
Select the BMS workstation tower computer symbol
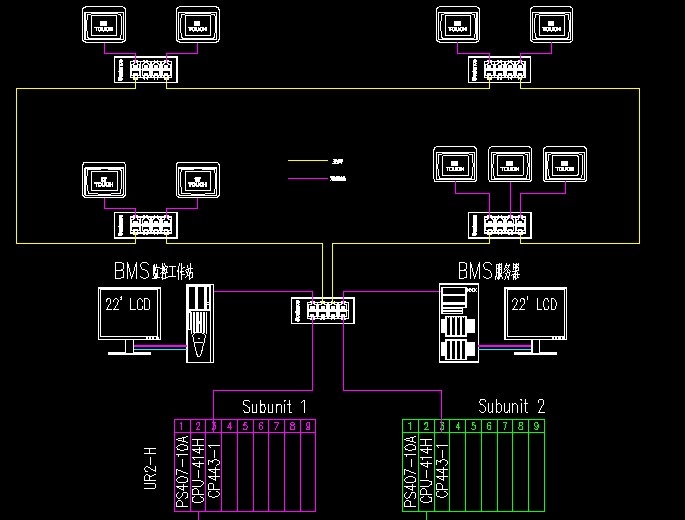point(200,323)
